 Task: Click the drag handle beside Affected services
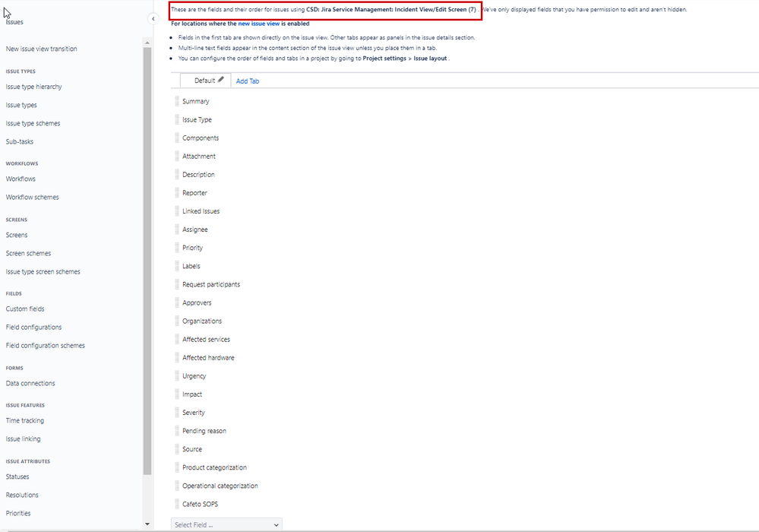coord(177,339)
